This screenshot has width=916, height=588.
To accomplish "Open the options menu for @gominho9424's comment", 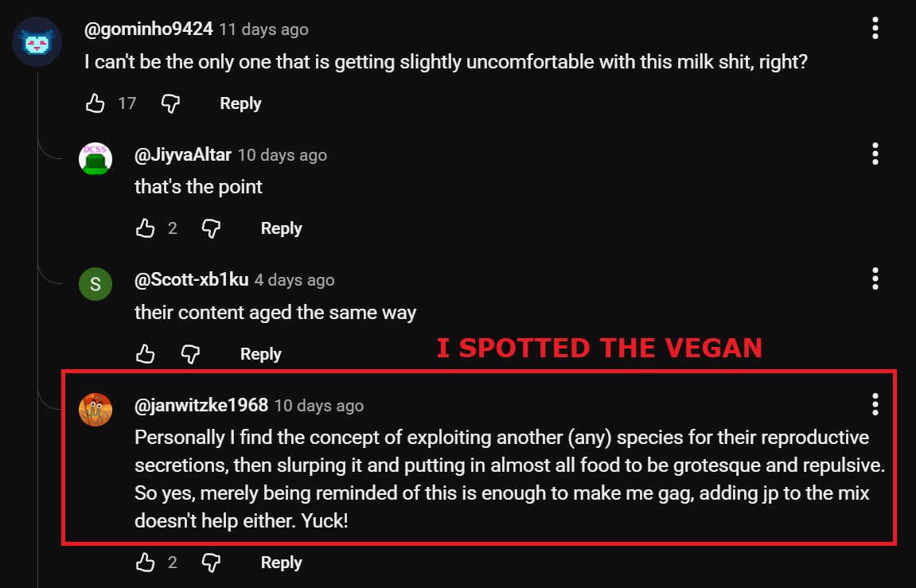I will point(875,29).
